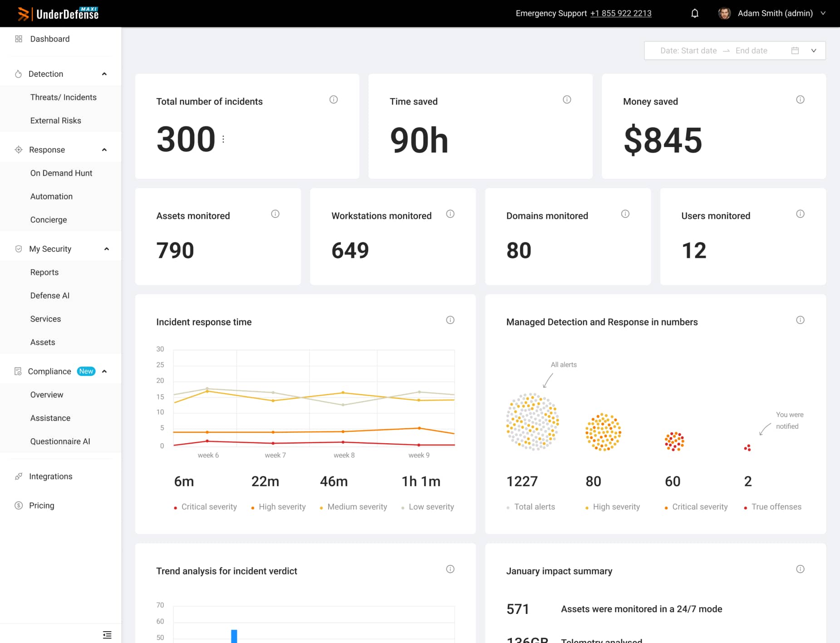Toggle Medium severity legend item
This screenshot has width=840, height=643.
pyautogui.click(x=353, y=507)
